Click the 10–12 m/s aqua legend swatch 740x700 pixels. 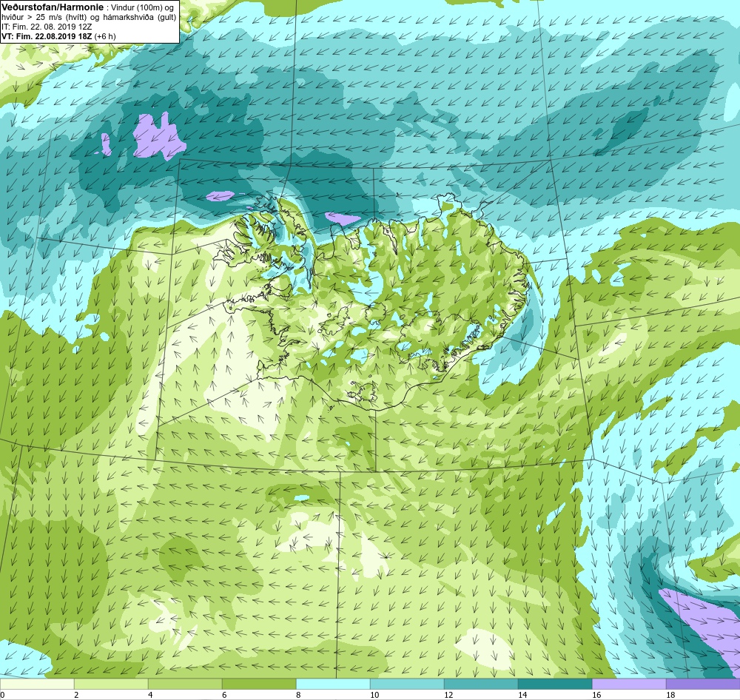[x=407, y=684]
